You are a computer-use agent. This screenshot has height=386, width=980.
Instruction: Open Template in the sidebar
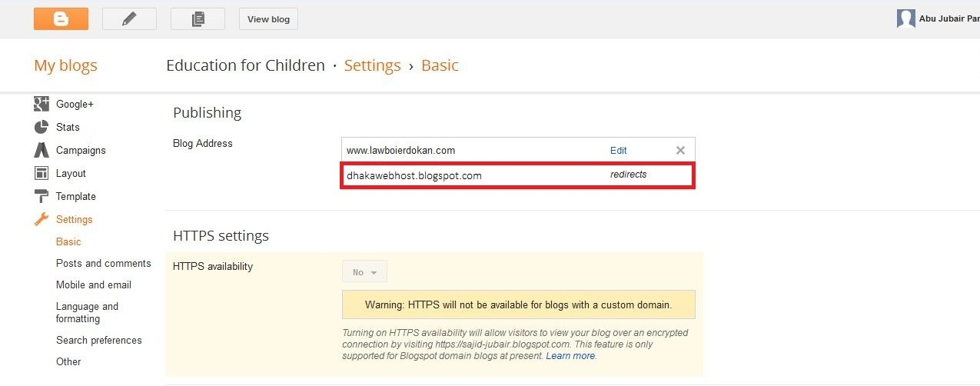coord(76,196)
